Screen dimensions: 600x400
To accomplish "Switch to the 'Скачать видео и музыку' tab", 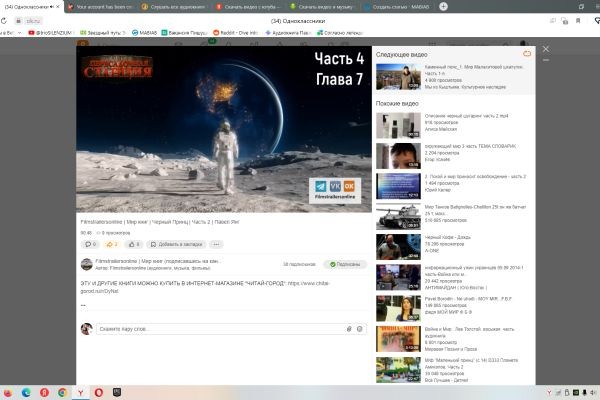I will 322,7.
